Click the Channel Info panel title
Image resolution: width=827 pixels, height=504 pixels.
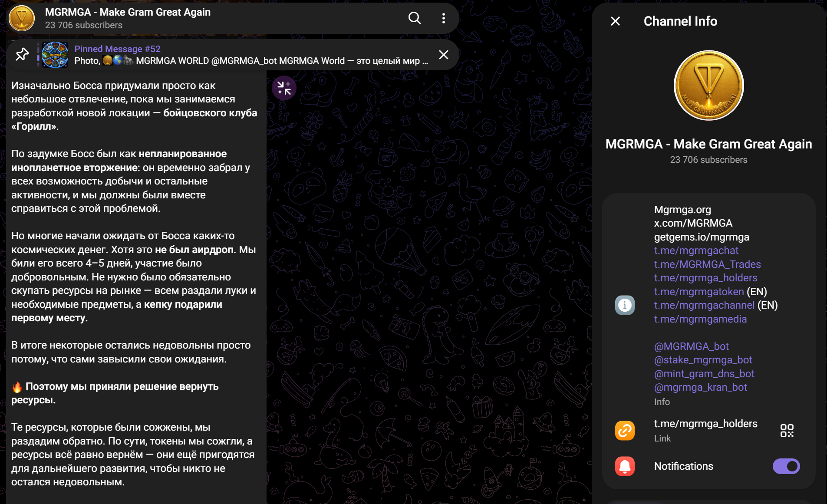tap(680, 21)
